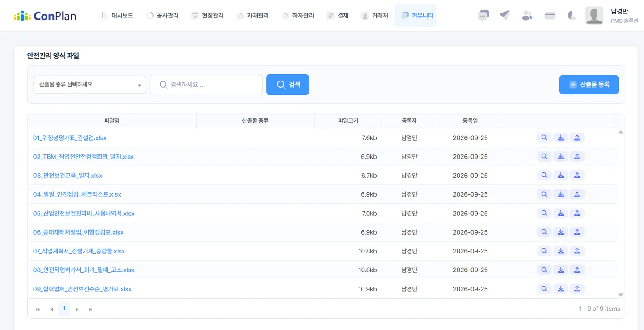Open the 커뮤니티 menu
644x330 pixels.
(416, 16)
